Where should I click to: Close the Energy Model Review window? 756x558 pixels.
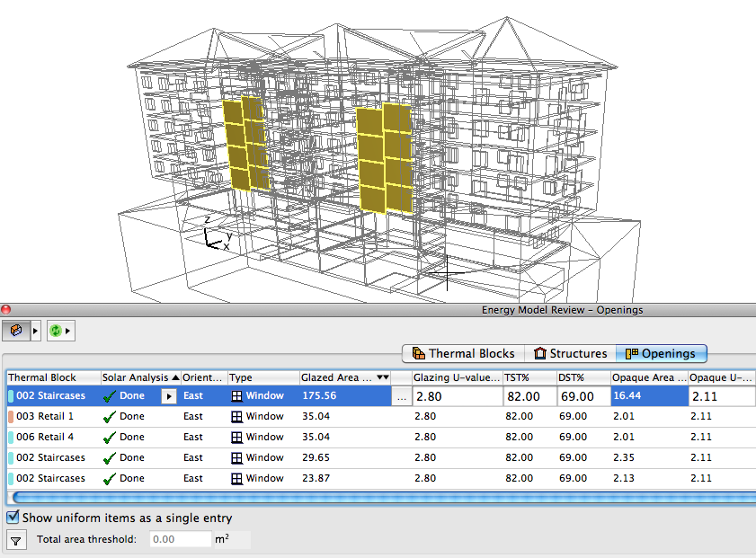[x=5, y=309]
